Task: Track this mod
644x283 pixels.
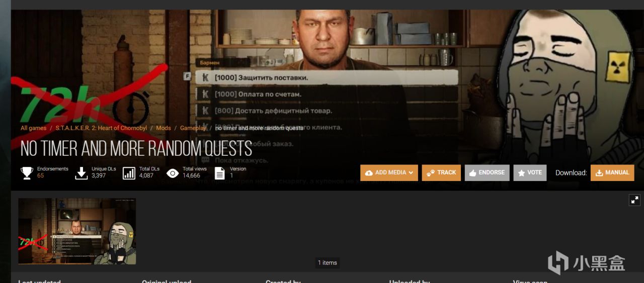Action: point(441,172)
